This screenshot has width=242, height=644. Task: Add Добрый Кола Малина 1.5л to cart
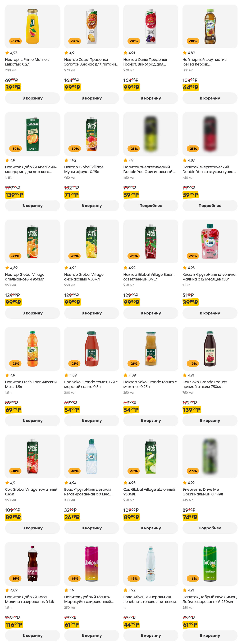coord(32,635)
